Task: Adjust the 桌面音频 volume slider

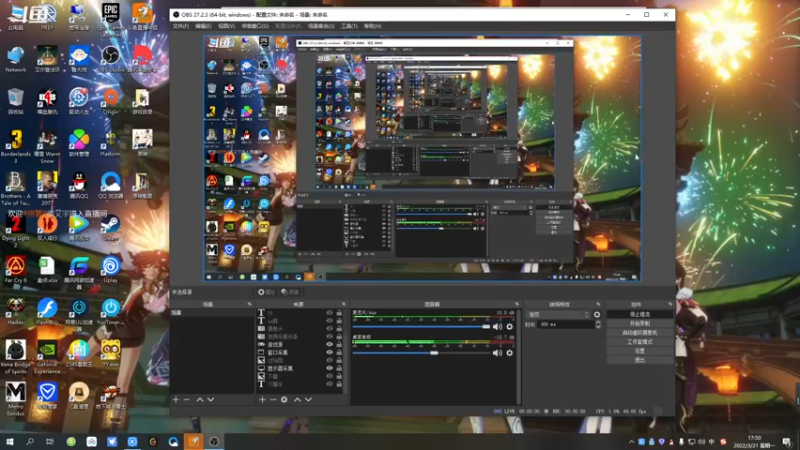Action: point(421,353)
